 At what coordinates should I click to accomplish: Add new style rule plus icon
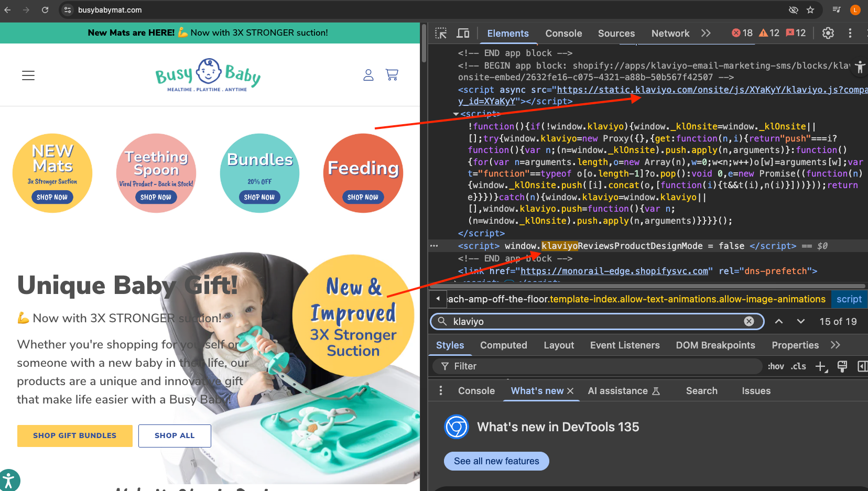coord(821,367)
